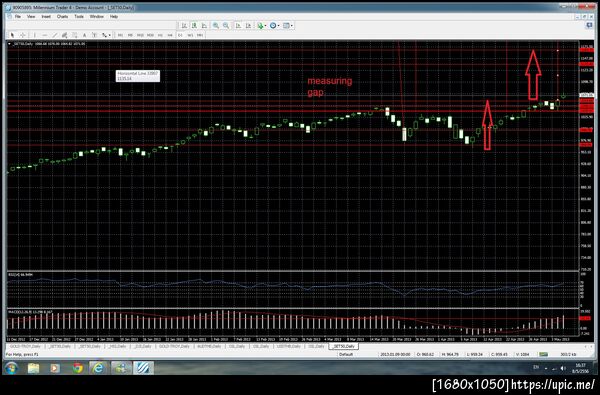Set timeframe to H1

coord(160,35)
